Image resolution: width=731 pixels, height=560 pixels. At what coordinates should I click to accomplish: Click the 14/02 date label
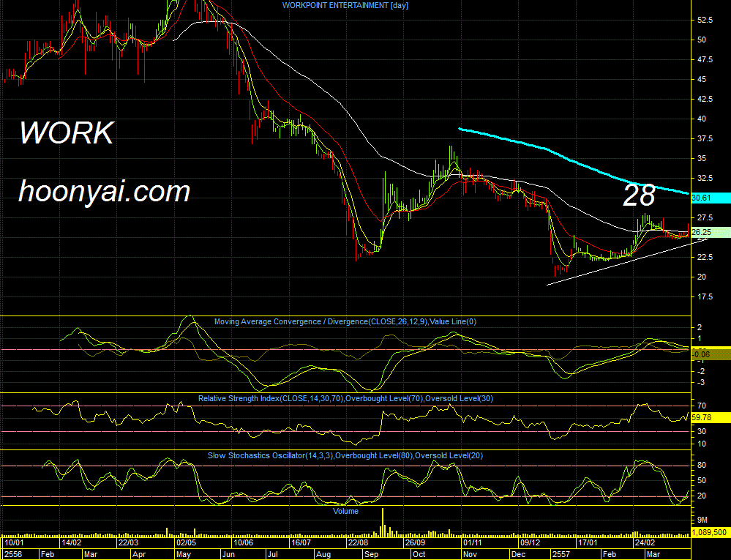pyautogui.click(x=72, y=543)
